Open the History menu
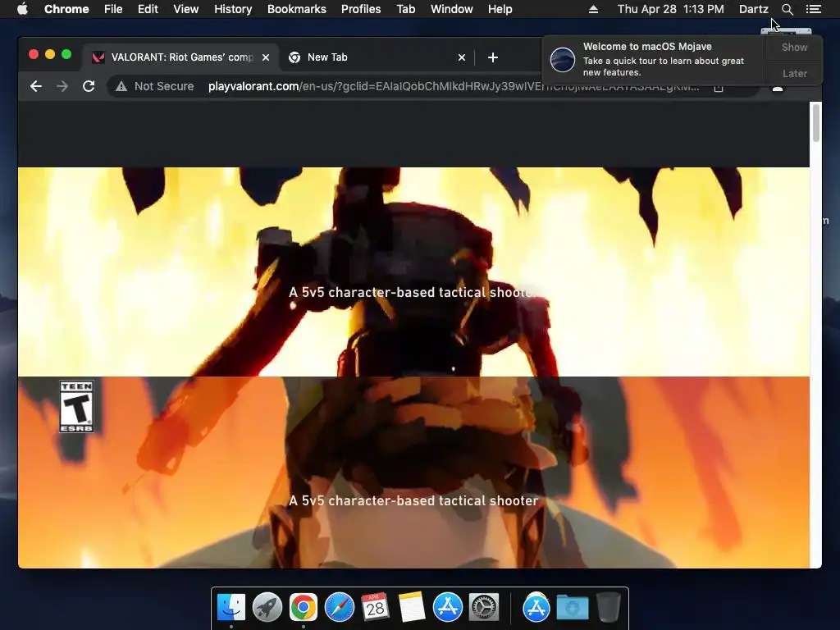 tap(233, 9)
